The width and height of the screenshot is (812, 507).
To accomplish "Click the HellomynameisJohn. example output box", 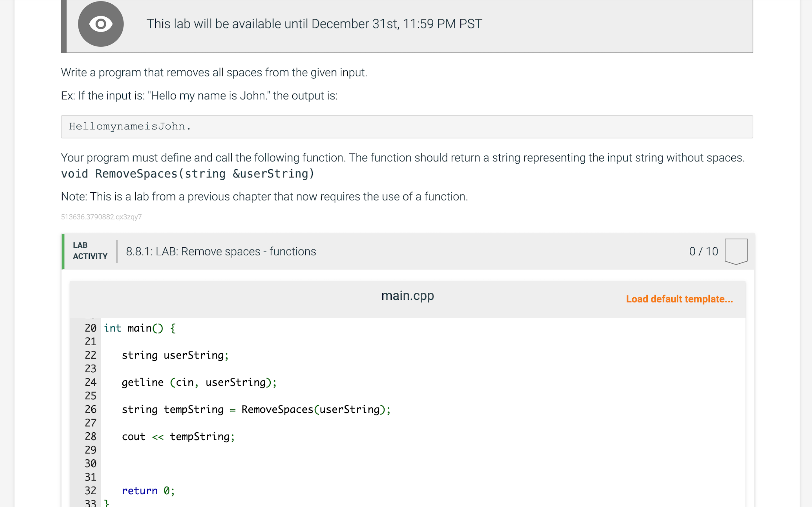I will (x=407, y=127).
